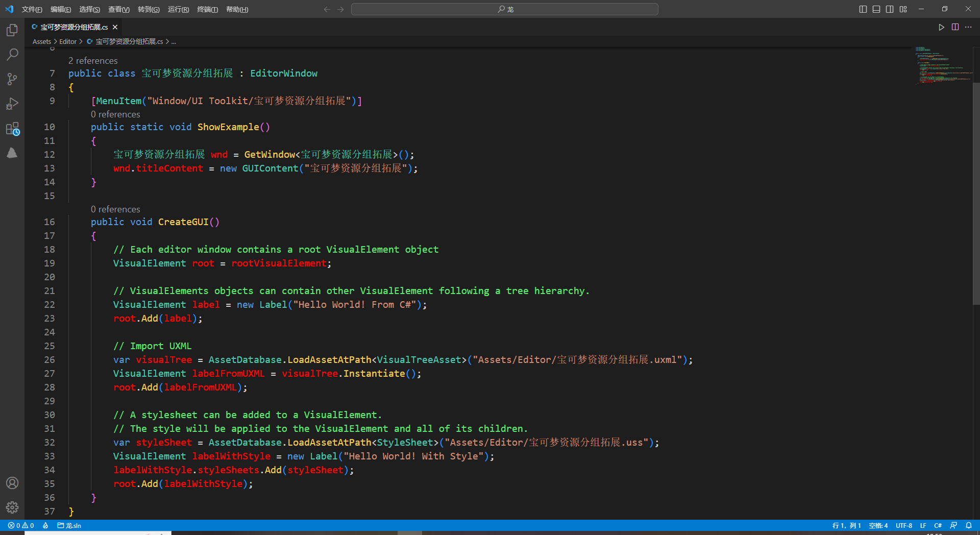This screenshot has height=535, width=980.
Task: Toggle the bottom panel layout button
Action: coord(876,9)
